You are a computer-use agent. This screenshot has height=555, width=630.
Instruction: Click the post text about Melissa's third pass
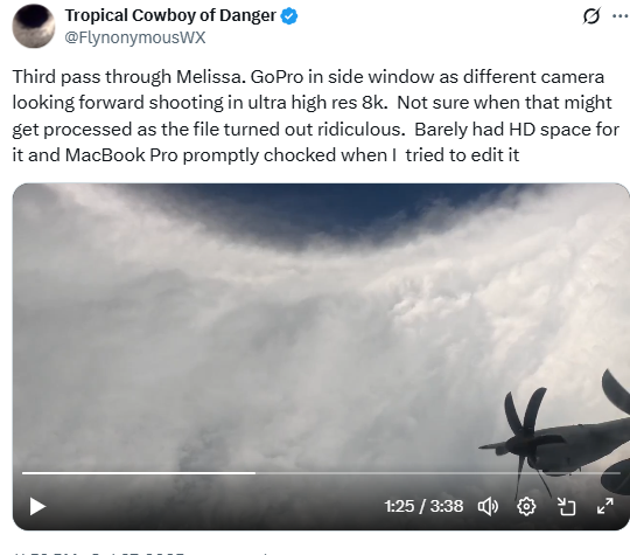pyautogui.click(x=316, y=116)
